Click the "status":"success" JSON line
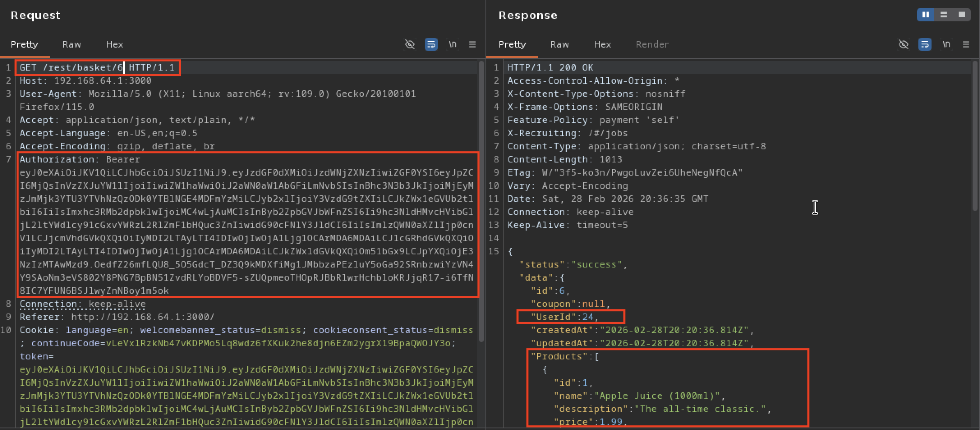The height and width of the screenshot is (430, 980). (x=573, y=264)
